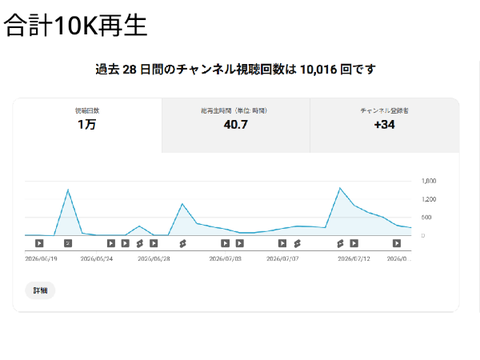480x360 pixels.
Task: Click the 過去 28 日間 views summary heading
Action: point(236,69)
